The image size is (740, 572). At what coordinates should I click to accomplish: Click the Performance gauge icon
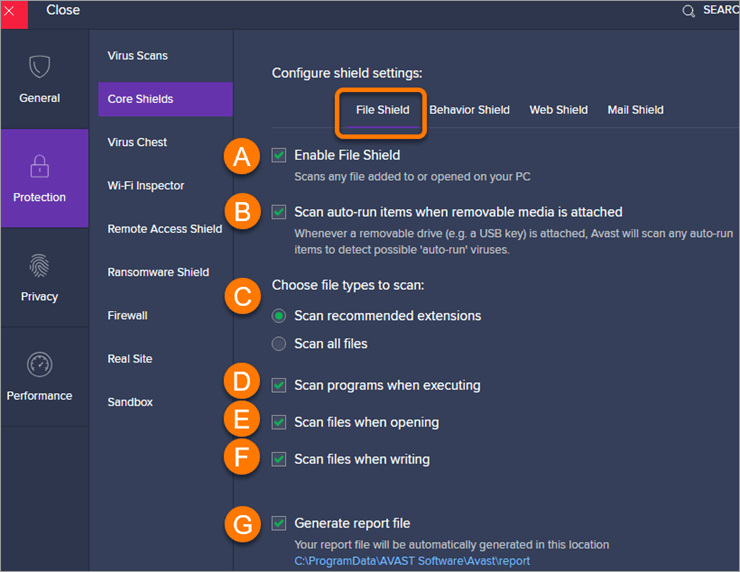coord(40,365)
